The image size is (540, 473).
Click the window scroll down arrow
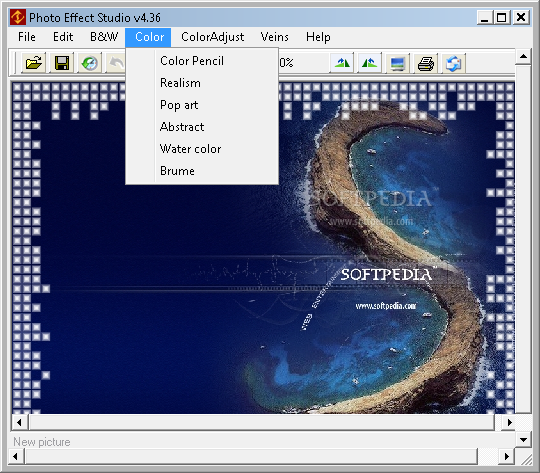click(x=523, y=440)
